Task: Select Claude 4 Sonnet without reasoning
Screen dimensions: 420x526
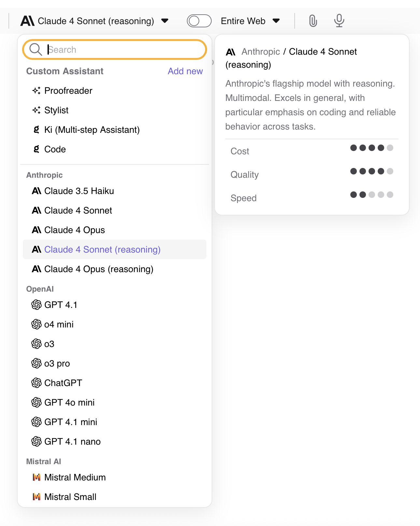Action: (x=78, y=211)
